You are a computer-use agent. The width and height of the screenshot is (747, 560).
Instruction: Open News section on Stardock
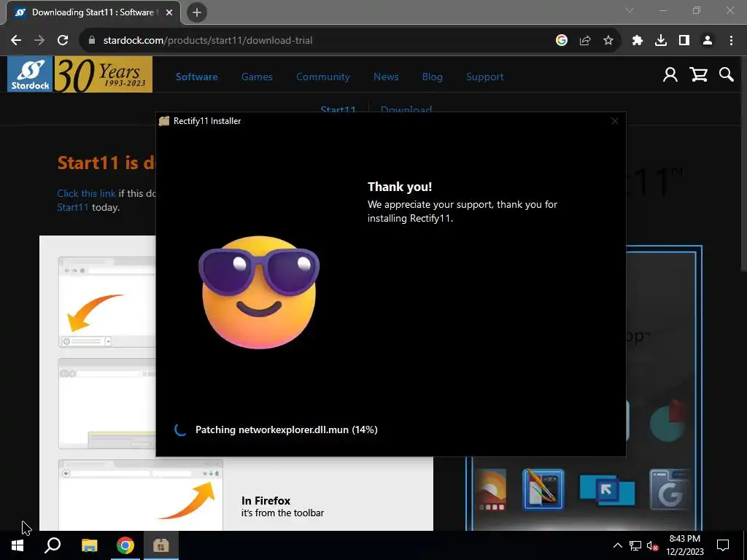coord(386,77)
